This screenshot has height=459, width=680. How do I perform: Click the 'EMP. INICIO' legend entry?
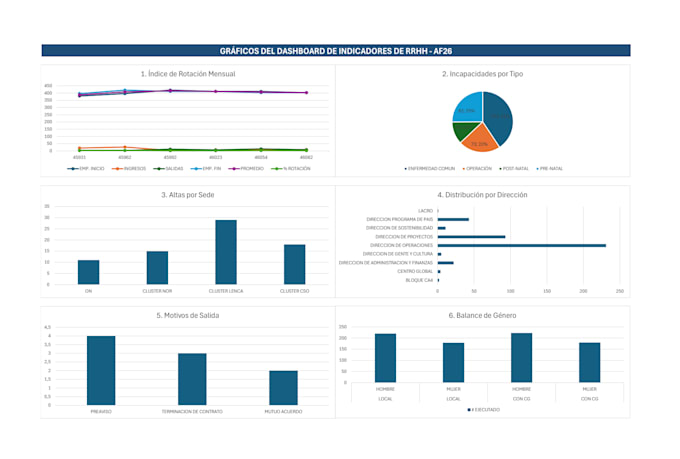tap(86, 168)
